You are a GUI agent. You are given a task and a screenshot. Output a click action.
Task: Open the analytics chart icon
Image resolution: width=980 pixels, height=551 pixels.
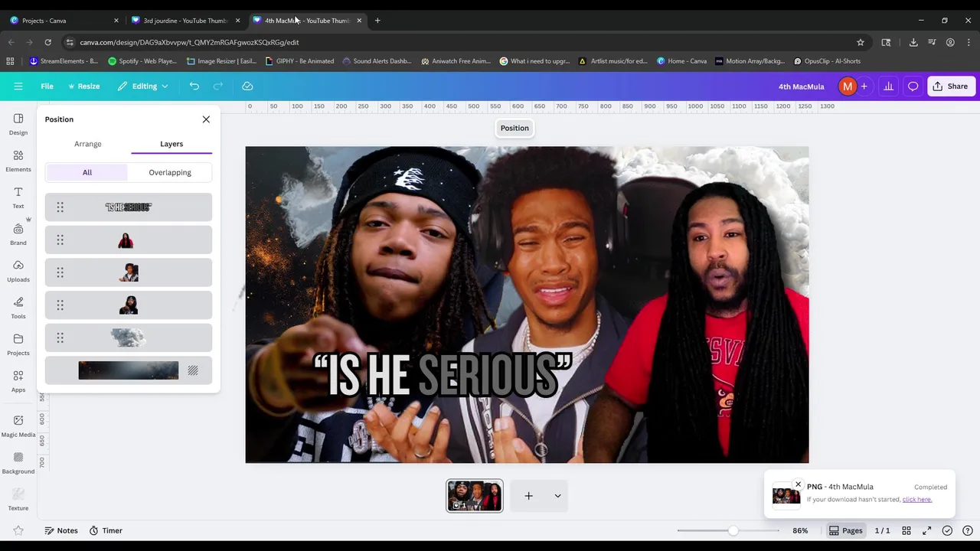click(x=888, y=86)
